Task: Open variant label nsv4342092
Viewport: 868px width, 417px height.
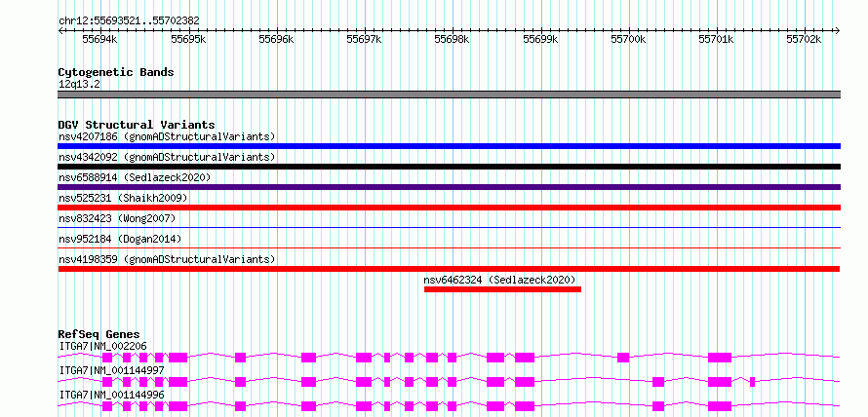Action: [x=167, y=157]
